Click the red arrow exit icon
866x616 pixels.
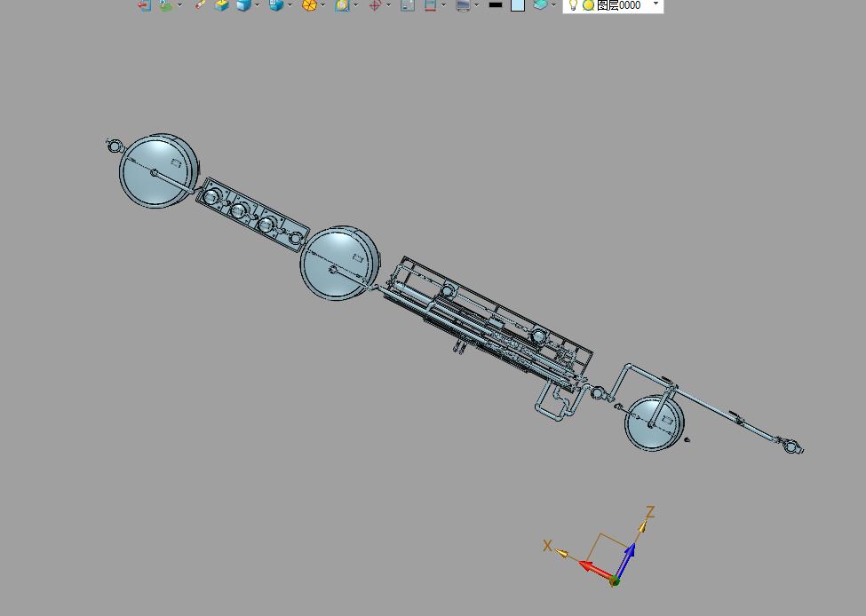pyautogui.click(x=144, y=5)
